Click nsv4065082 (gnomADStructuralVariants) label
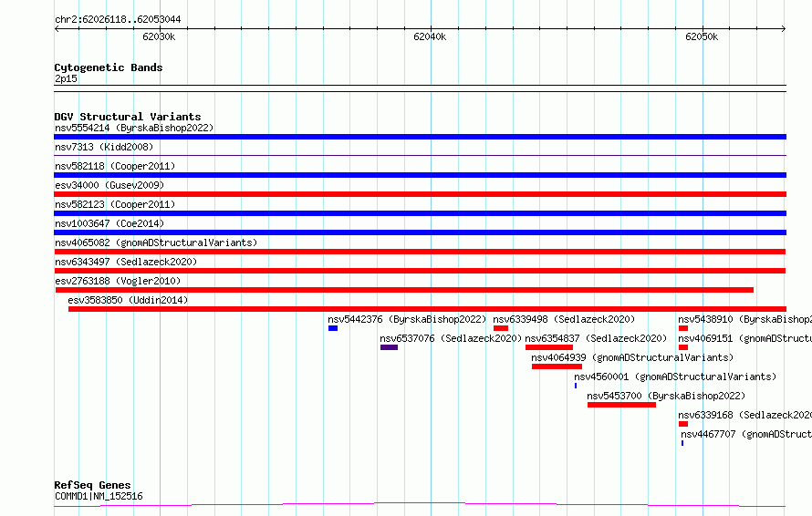This screenshot has width=812, height=516. click(x=156, y=243)
